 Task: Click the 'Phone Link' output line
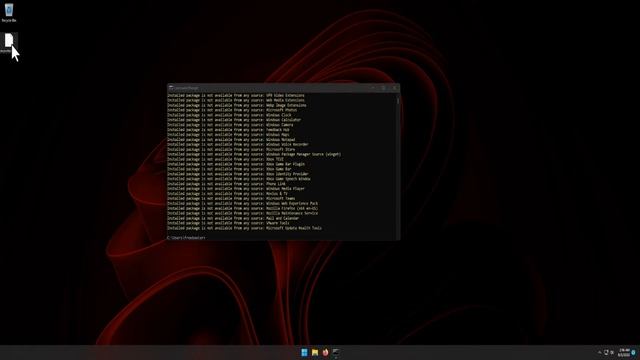point(227,184)
